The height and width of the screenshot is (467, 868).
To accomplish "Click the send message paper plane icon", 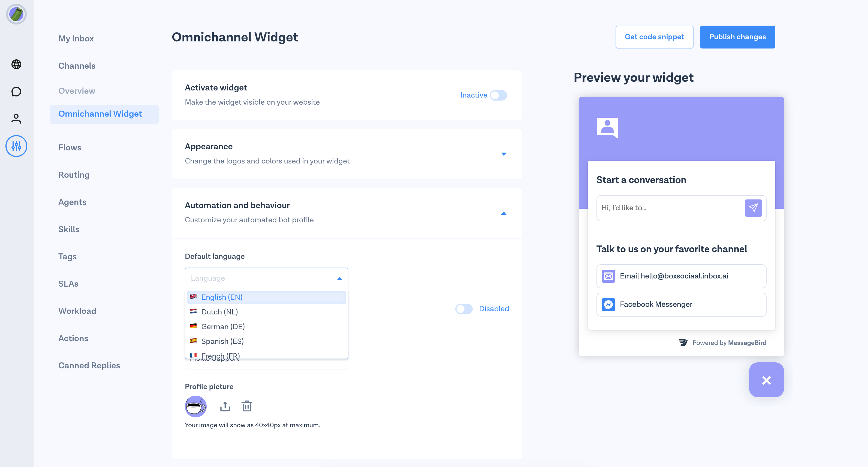I will click(x=753, y=208).
